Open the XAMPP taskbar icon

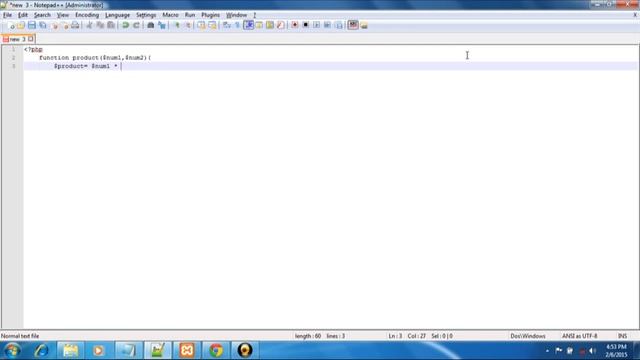187,351
